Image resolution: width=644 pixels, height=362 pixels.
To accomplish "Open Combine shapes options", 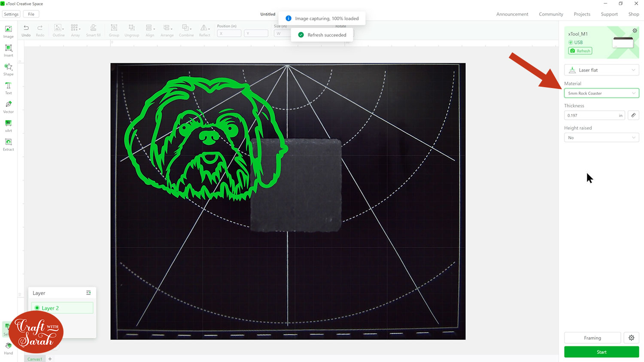I will [186, 30].
